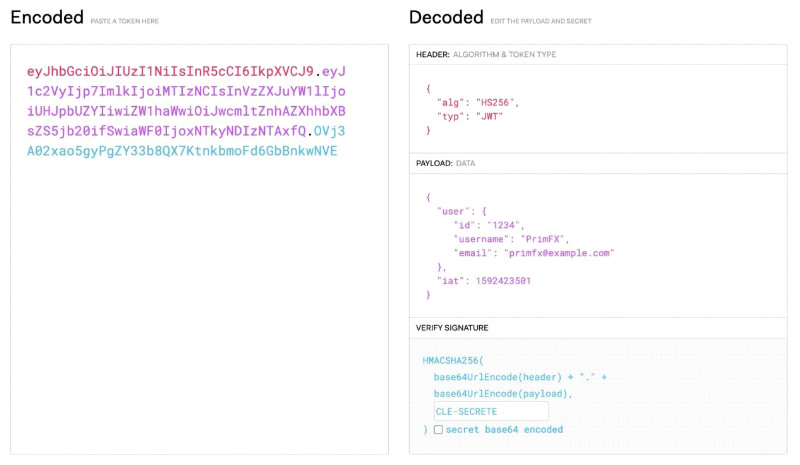Click the blue signature segment of encoded token

[x=182, y=151]
